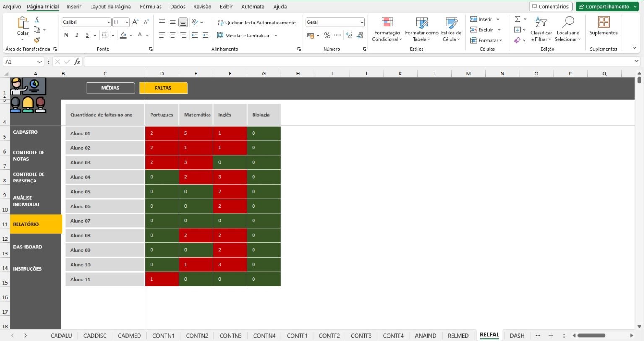Click Quebrar Texto Automaticamente
Viewport: 644px width, 341px height.
pos(257,23)
